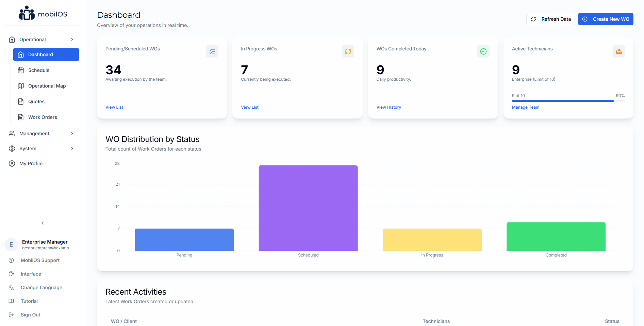The image size is (644, 326).
Task: Open the View History link
Action: pyautogui.click(x=389, y=107)
